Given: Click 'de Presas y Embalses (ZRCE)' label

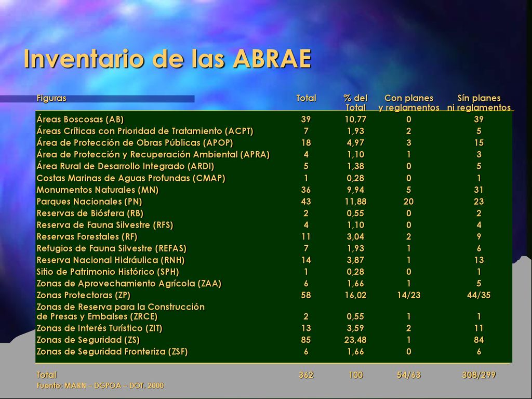Looking at the screenshot, I should tap(97, 316).
